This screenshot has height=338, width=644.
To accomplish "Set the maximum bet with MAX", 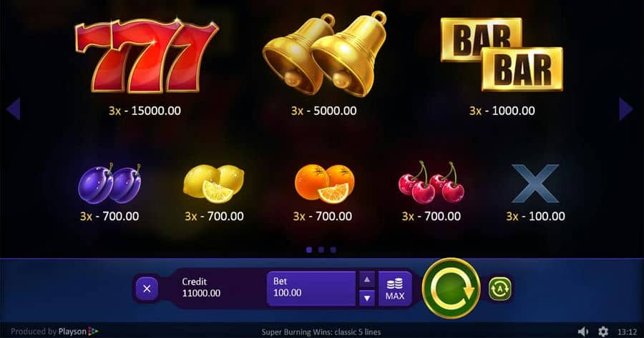I will 395,289.
